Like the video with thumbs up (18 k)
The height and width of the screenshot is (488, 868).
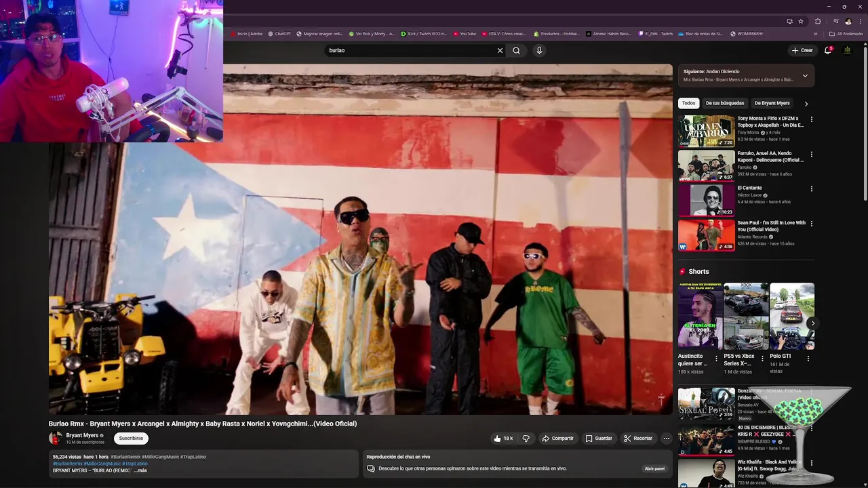point(503,439)
